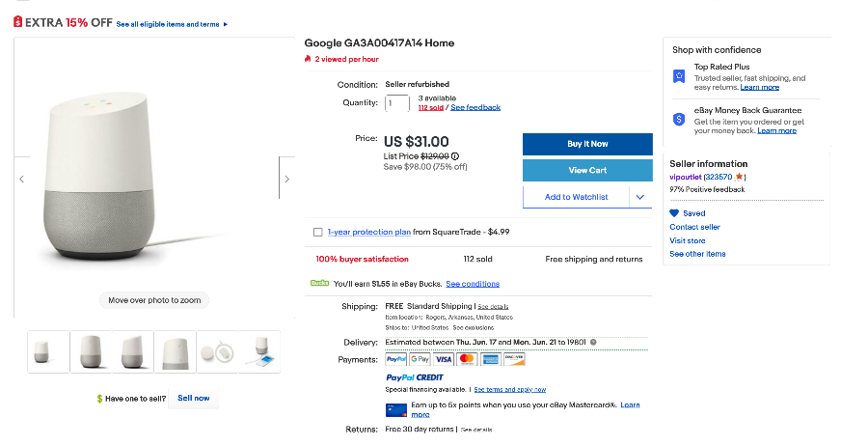Click the View Cart button
Image resolution: width=868 pixels, height=446 pixels.
(x=587, y=170)
